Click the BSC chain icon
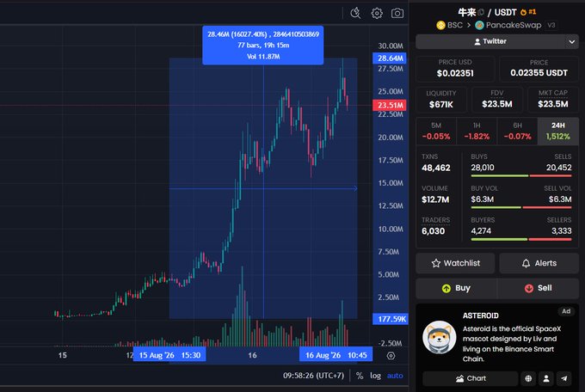This screenshot has height=392, width=585. point(441,25)
